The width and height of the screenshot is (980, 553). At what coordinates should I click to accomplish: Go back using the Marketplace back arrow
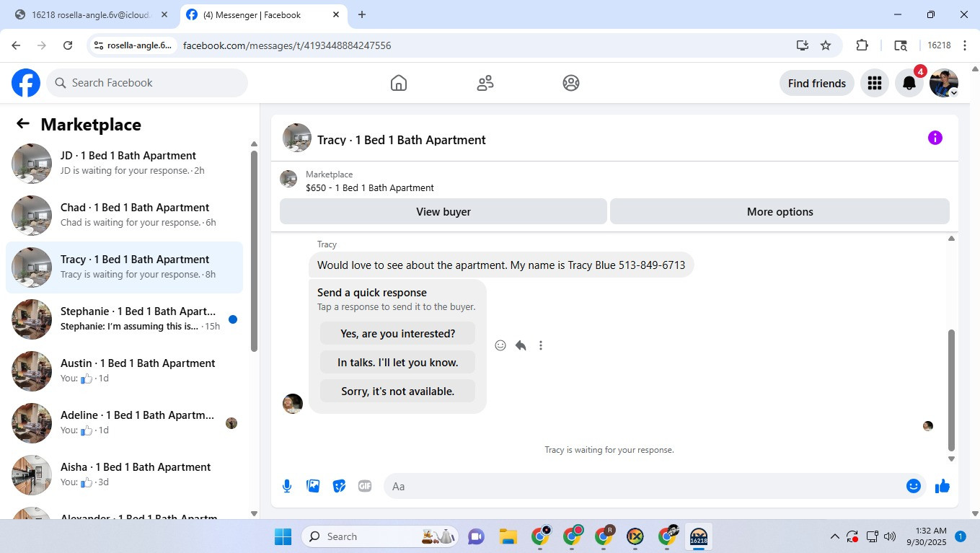coord(23,124)
